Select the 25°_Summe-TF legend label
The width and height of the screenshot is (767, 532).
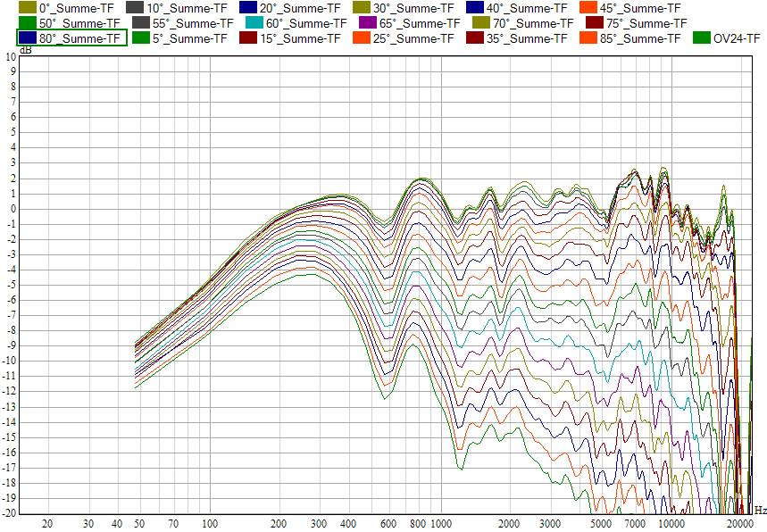[413, 38]
